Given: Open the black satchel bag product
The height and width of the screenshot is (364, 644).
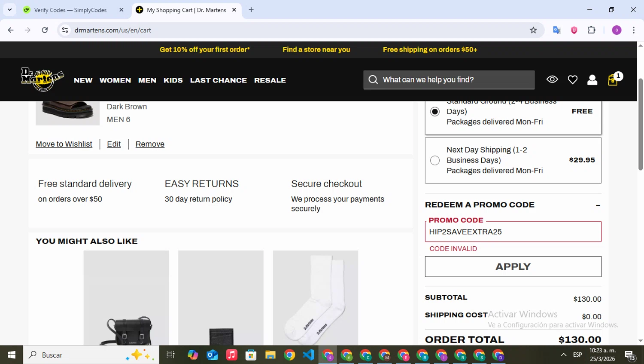Looking at the screenshot, I should [x=126, y=298].
